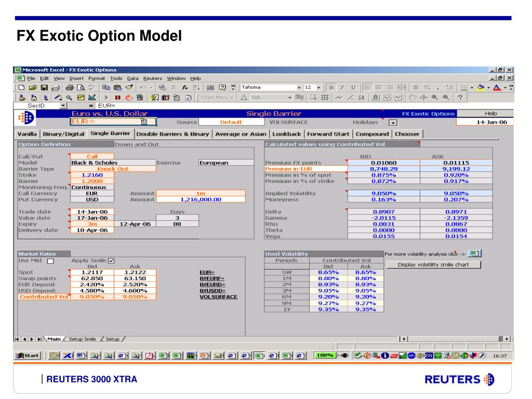Screen dimensions: 532x399
Task: Open the Format menu
Action: click(97, 78)
